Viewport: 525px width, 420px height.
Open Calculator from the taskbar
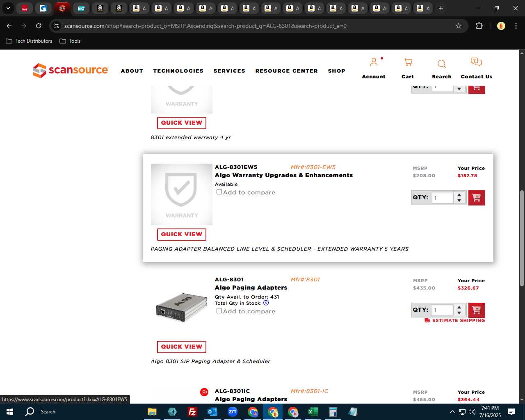pyautogui.click(x=333, y=412)
